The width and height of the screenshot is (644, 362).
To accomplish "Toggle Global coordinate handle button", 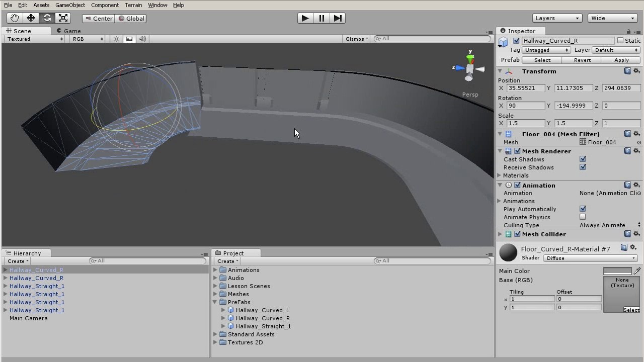I will [130, 19].
